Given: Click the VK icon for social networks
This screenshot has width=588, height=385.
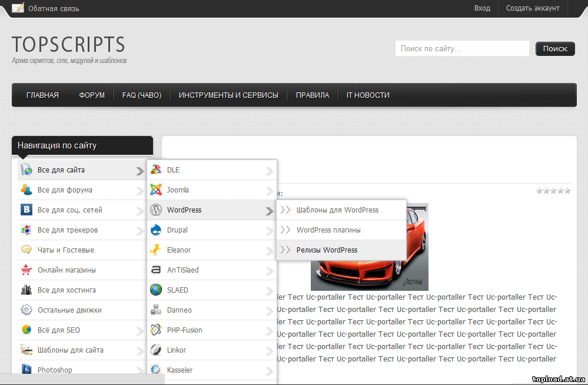Looking at the screenshot, I should [x=26, y=210].
